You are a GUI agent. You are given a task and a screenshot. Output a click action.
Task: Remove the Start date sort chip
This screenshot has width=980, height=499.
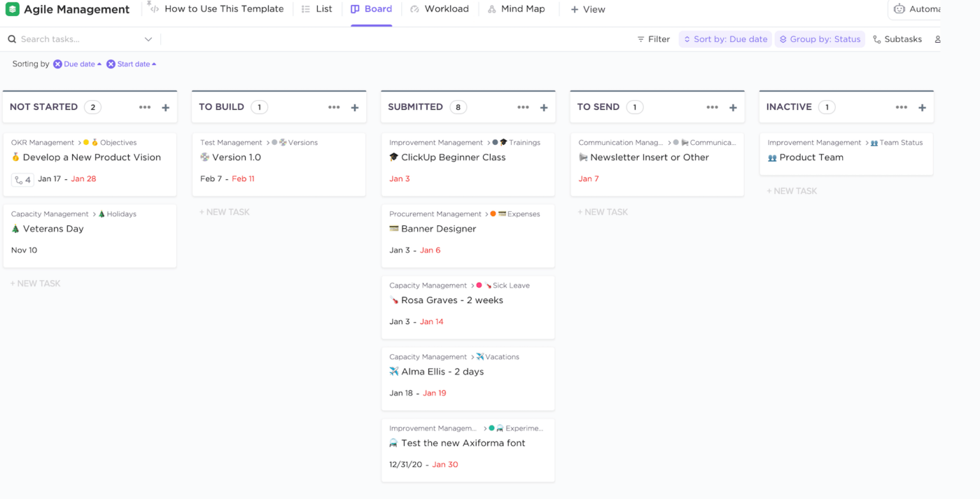click(111, 64)
